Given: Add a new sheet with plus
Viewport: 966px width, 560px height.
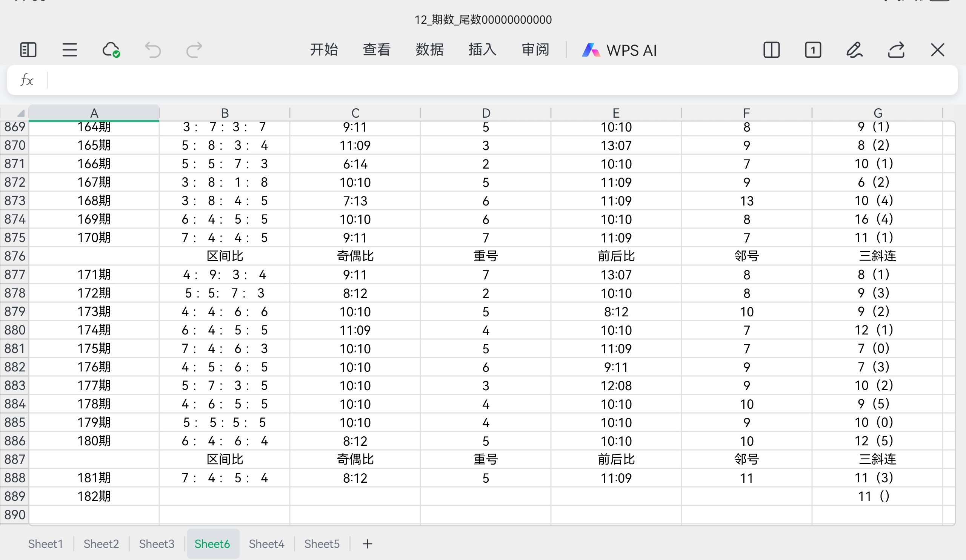Looking at the screenshot, I should pyautogui.click(x=367, y=544).
